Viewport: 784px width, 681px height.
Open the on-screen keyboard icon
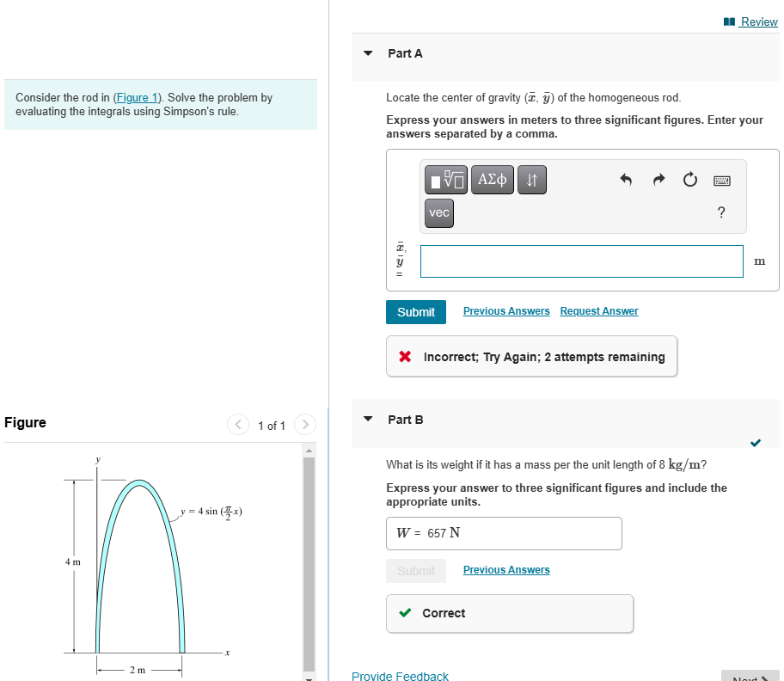pos(721,180)
